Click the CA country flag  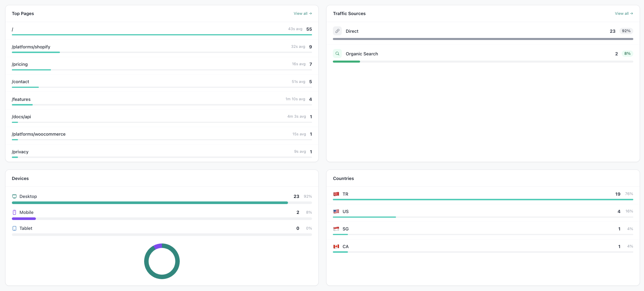[x=337, y=246]
